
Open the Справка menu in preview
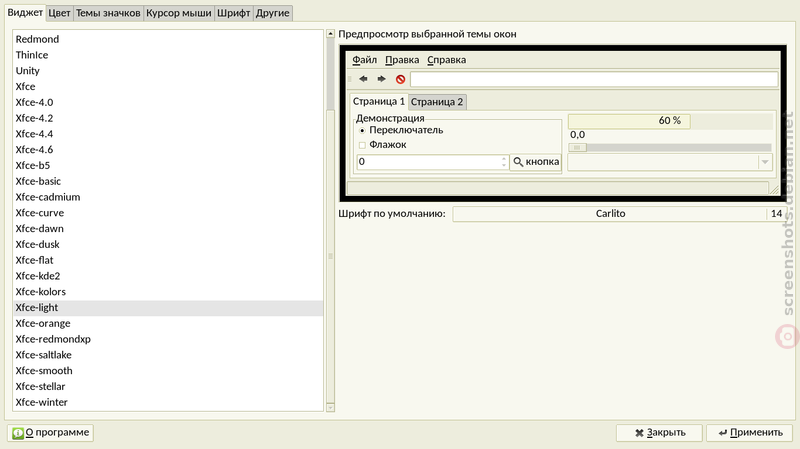pyautogui.click(x=446, y=60)
